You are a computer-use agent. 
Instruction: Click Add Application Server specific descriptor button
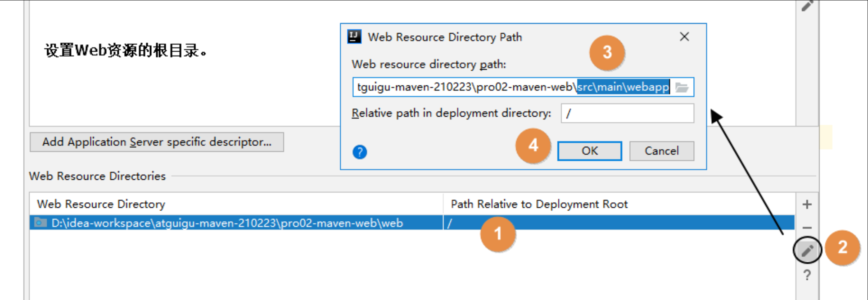(x=157, y=142)
